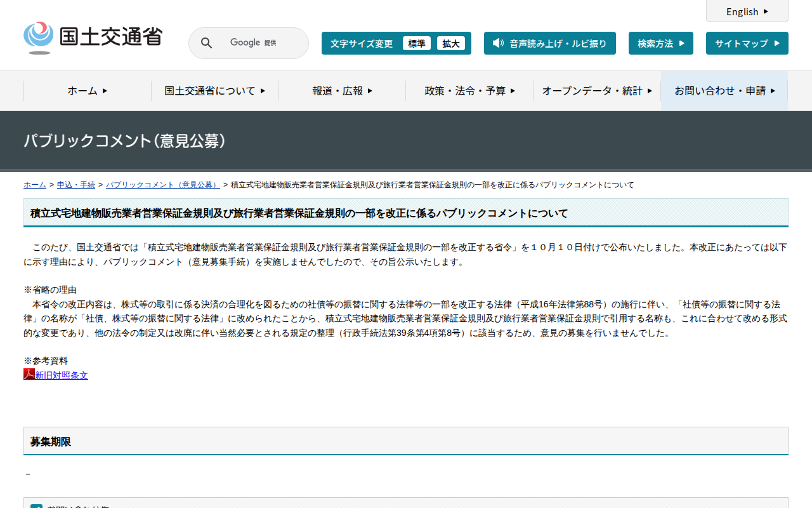Open the サイトマップ page
This screenshot has width=812, height=508.
[747, 44]
